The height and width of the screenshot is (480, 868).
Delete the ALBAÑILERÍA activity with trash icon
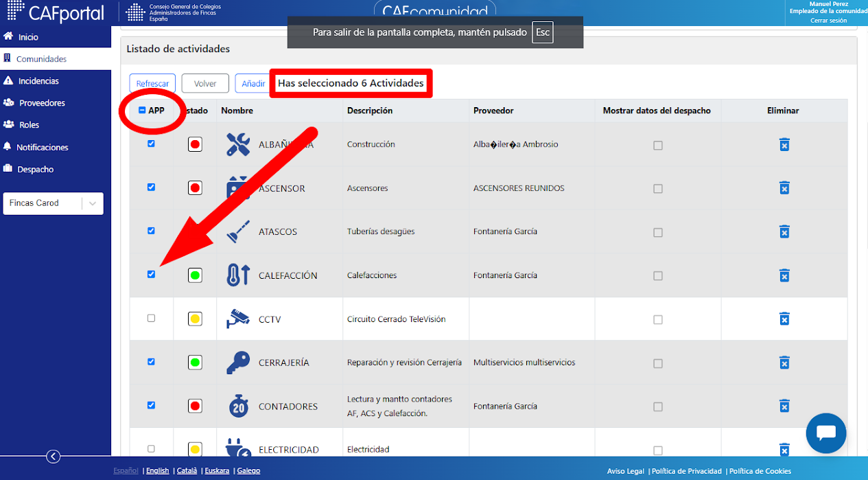coord(784,144)
